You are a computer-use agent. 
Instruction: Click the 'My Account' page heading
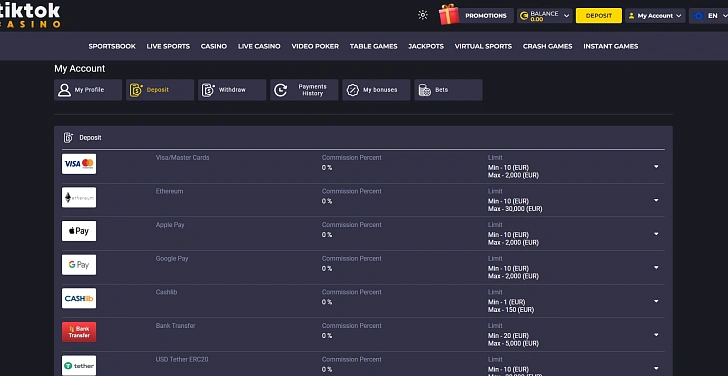pos(80,69)
